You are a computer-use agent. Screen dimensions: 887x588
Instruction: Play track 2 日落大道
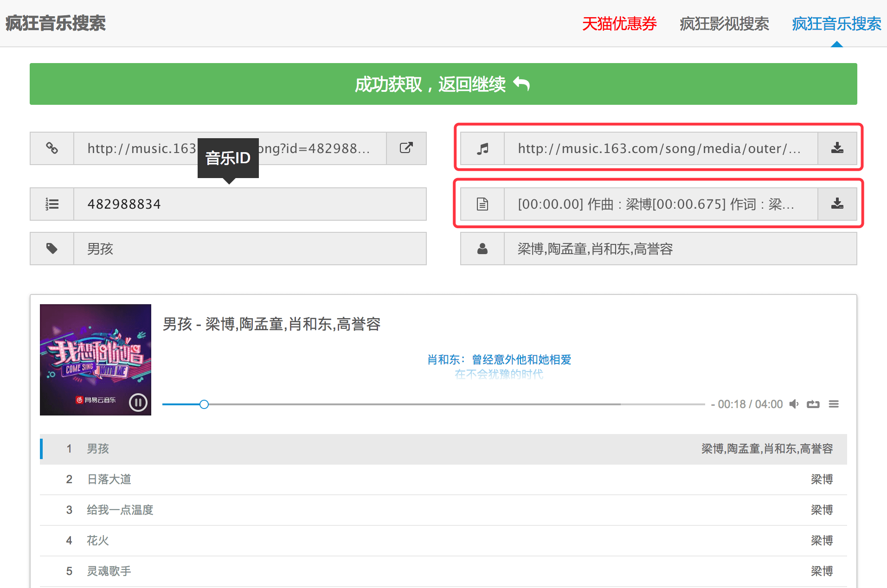point(443,479)
